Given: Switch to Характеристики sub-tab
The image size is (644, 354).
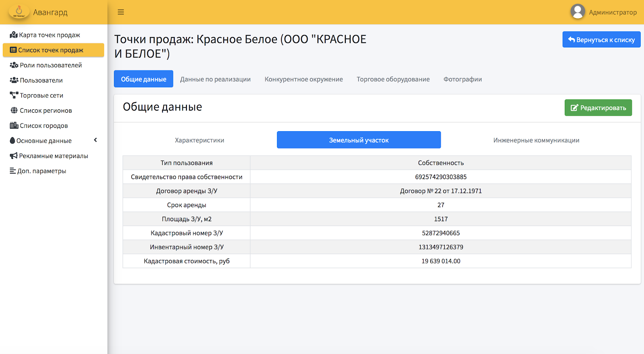Looking at the screenshot, I should tap(200, 140).
